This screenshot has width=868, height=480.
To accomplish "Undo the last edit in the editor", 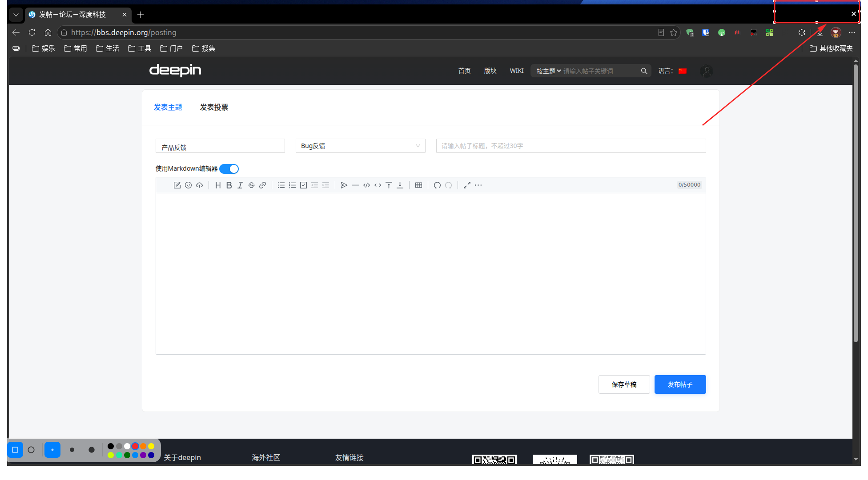I will (437, 185).
